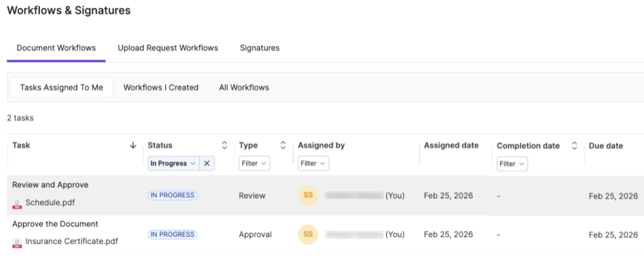
Task: Click the Assigned by column header
Action: point(322,145)
